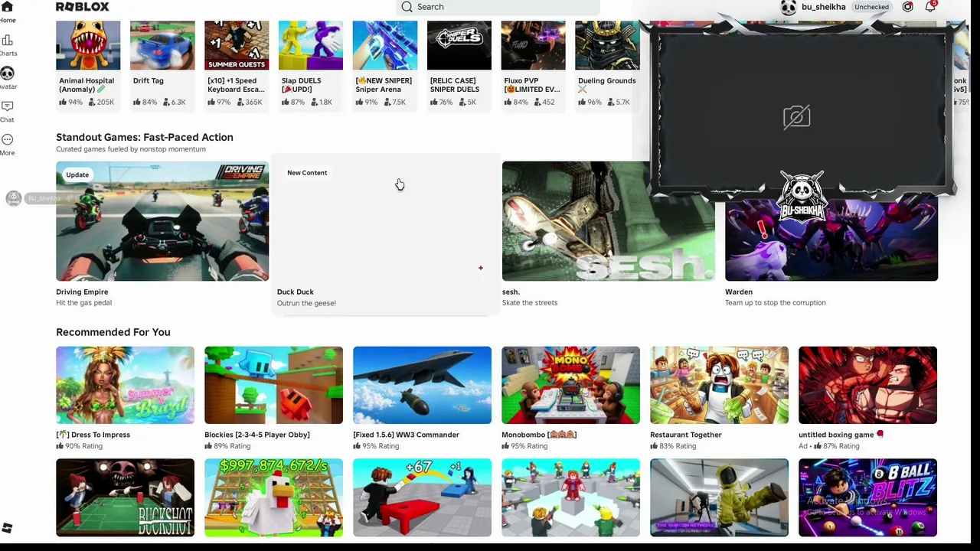The width and height of the screenshot is (980, 551).
Task: Open the Blockies obby thumbnail
Action: [273, 385]
